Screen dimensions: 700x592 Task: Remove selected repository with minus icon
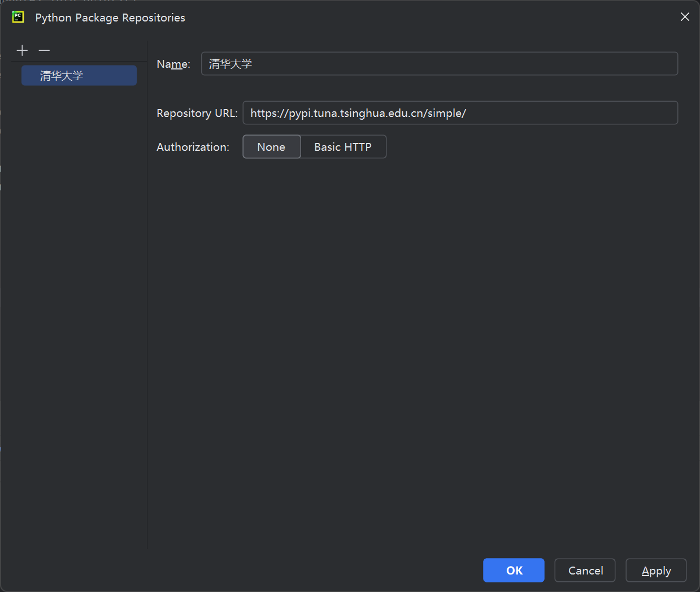(x=44, y=51)
